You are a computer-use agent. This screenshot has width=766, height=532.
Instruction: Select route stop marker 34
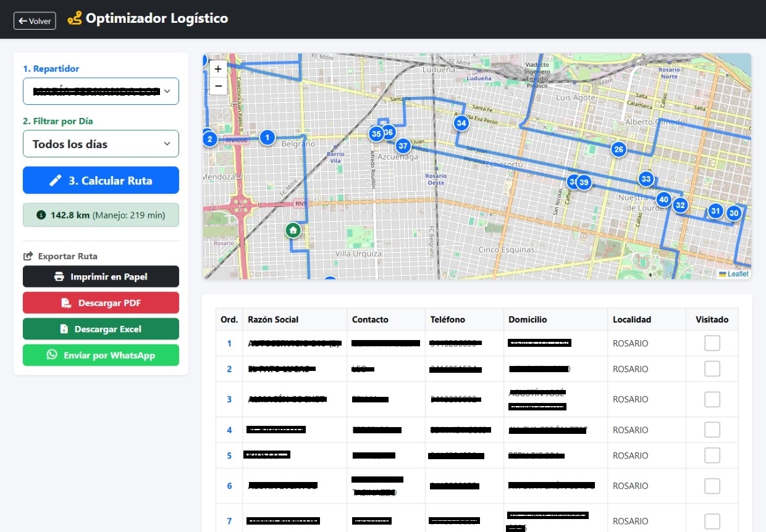click(x=461, y=123)
